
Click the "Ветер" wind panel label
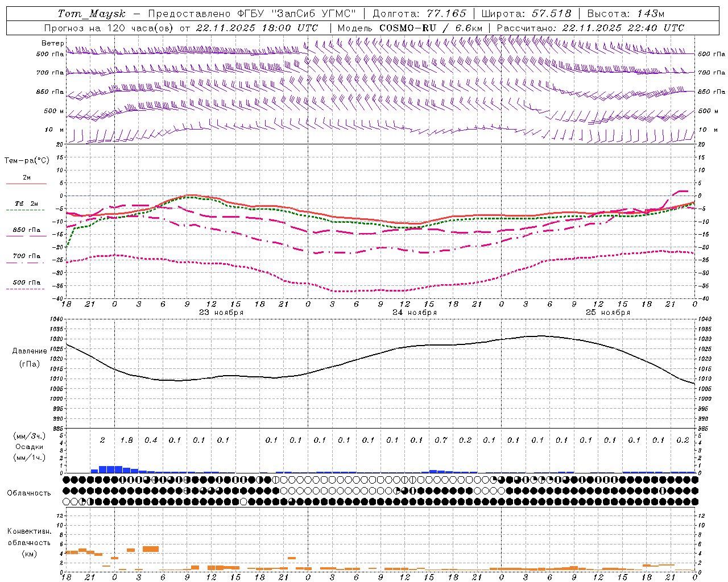point(53,43)
